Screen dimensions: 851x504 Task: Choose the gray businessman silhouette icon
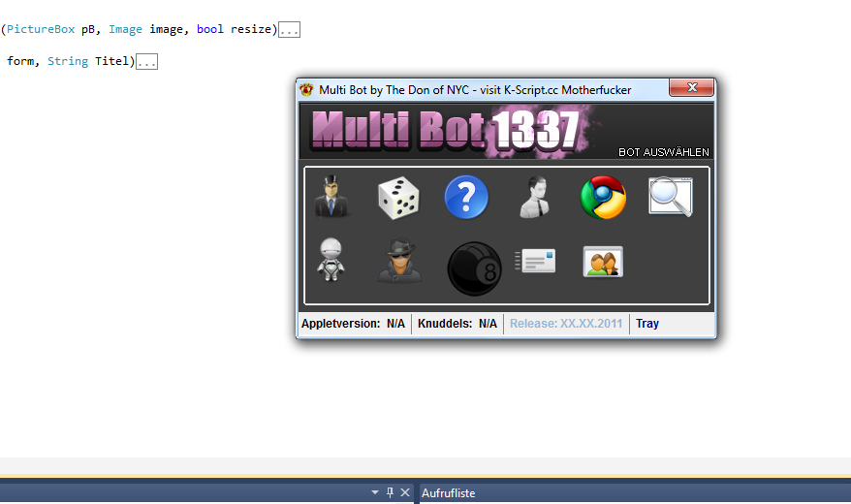pos(535,197)
